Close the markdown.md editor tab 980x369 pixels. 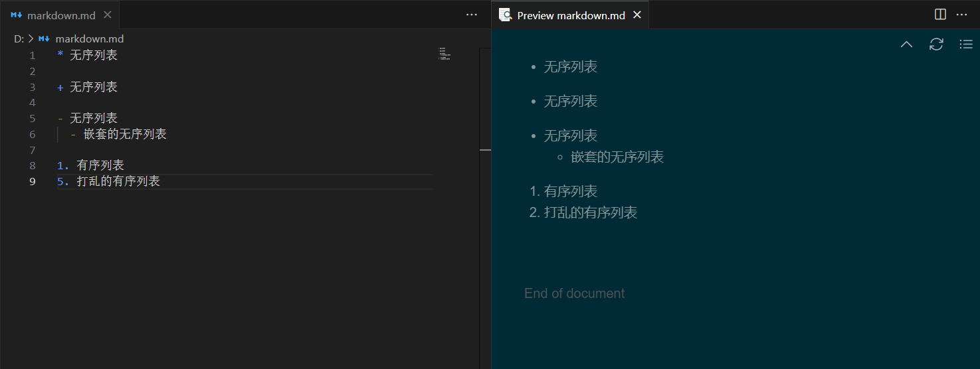(108, 15)
